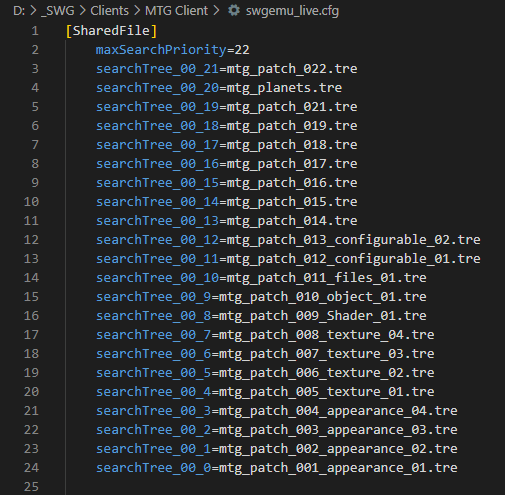This screenshot has height=495, width=505.
Task: Click the searchTree_00_4 key
Action: coord(154,392)
